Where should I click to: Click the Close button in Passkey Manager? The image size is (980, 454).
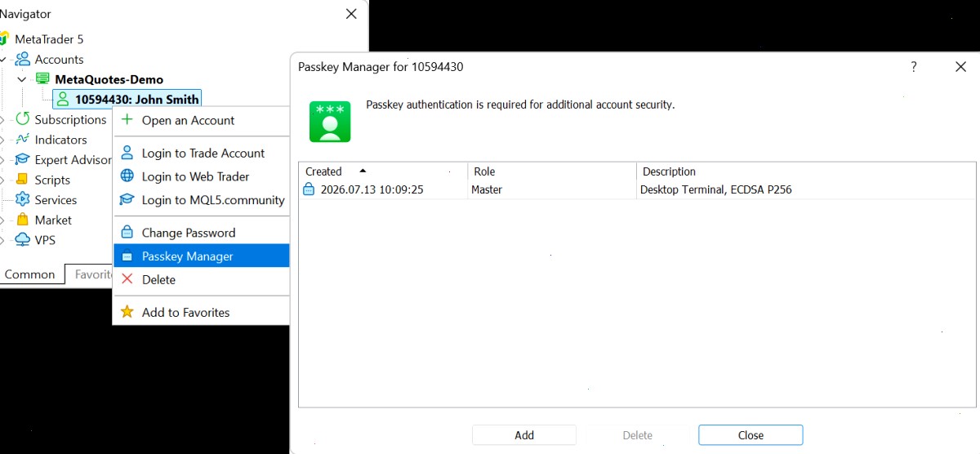pyautogui.click(x=751, y=435)
